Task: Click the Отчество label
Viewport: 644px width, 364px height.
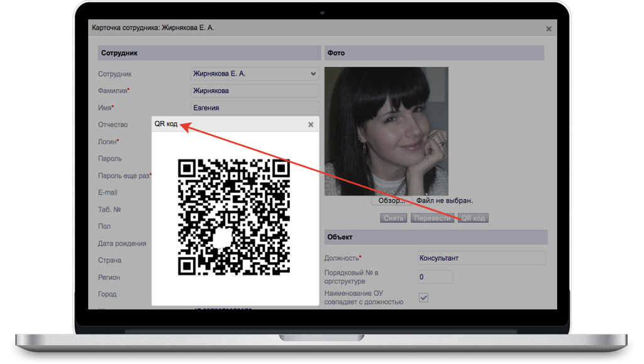Action: 113,125
